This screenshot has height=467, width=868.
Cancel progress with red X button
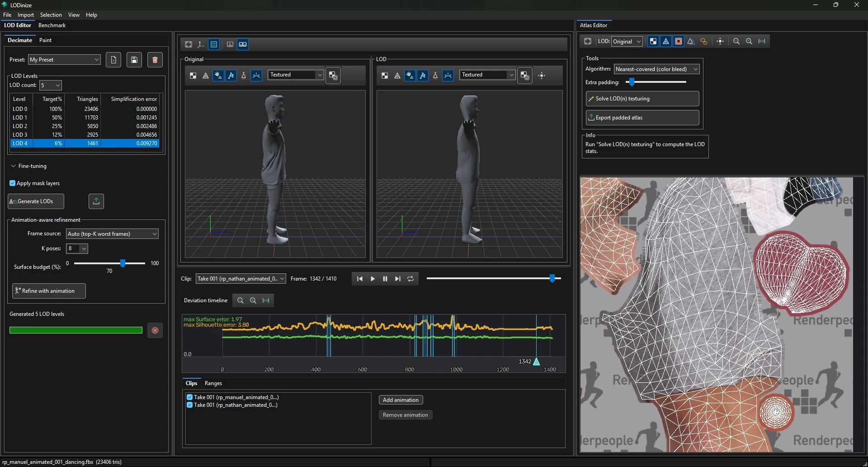[x=155, y=330]
